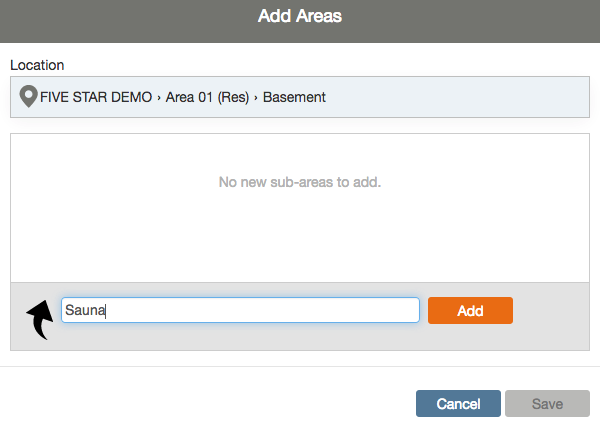Click the grayed-out Save button
This screenshot has width=600, height=422.
547,404
